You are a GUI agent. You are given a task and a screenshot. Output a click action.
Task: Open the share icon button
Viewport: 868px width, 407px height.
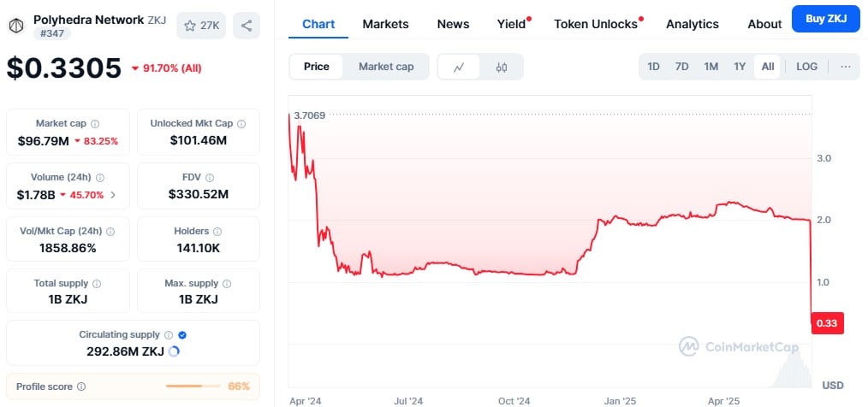pos(247,26)
